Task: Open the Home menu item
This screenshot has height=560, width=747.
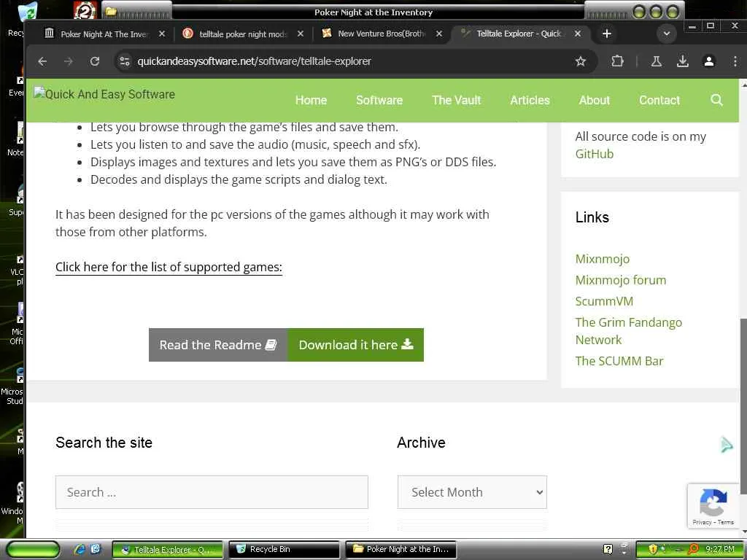Action: [311, 100]
